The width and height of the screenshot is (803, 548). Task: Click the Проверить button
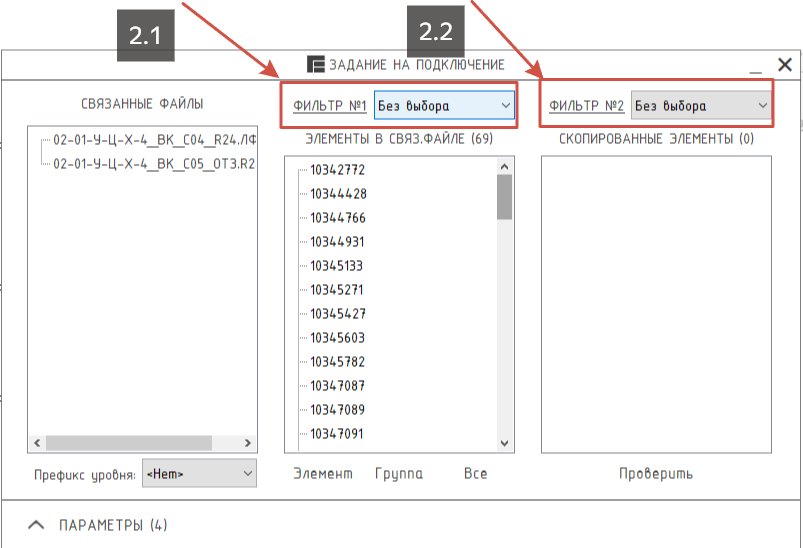pos(656,473)
